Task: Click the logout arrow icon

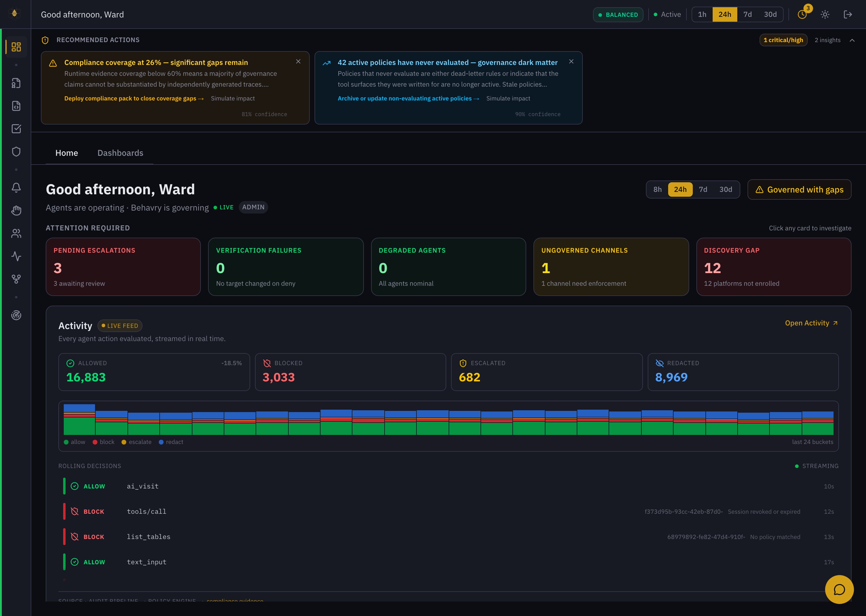Action: point(848,14)
